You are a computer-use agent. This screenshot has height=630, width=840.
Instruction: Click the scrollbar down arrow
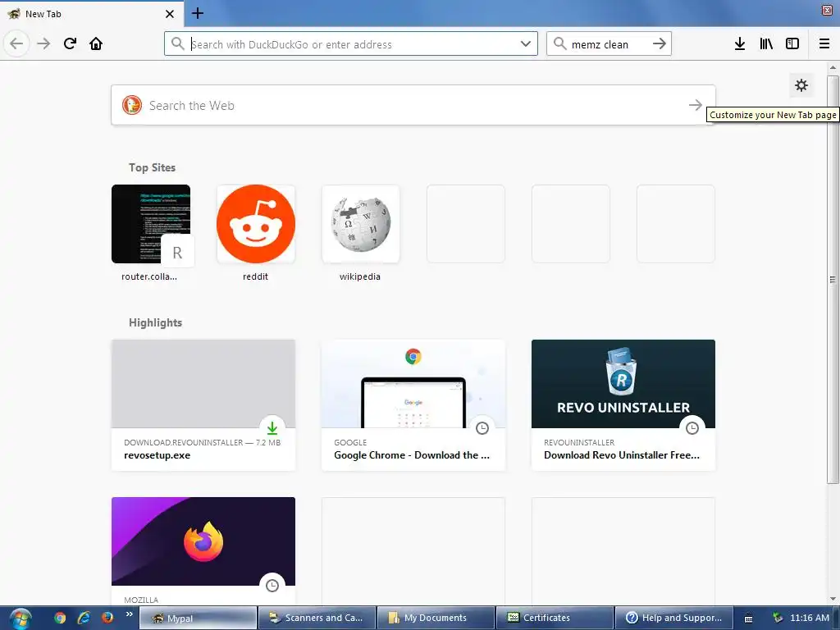click(x=833, y=599)
